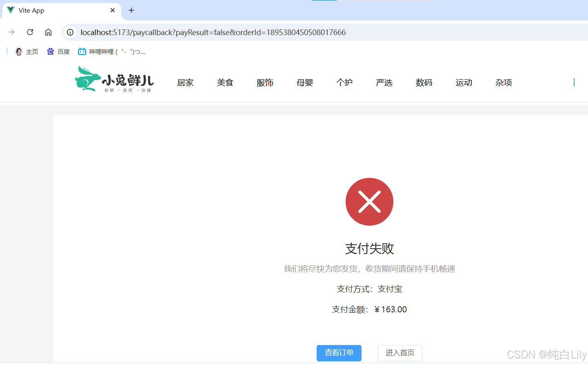This screenshot has height=365, width=588.
Task: Open the 杂项 category
Action: click(x=503, y=82)
